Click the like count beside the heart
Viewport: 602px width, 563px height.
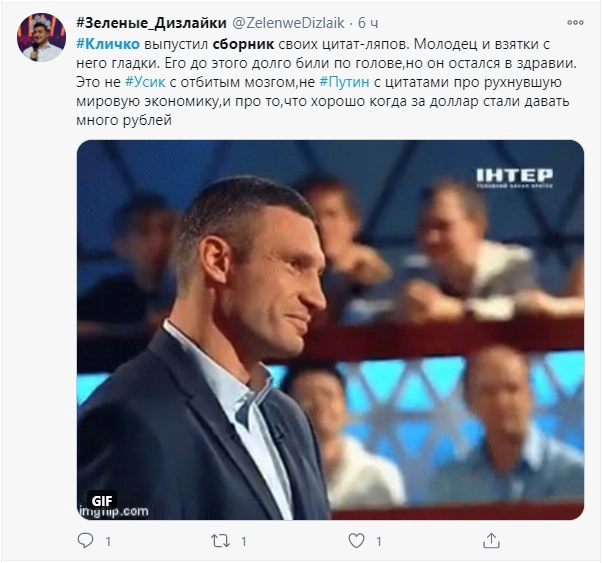point(379,541)
